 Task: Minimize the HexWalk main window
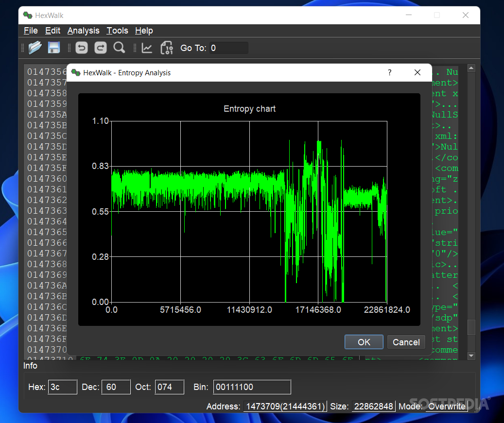pos(409,15)
